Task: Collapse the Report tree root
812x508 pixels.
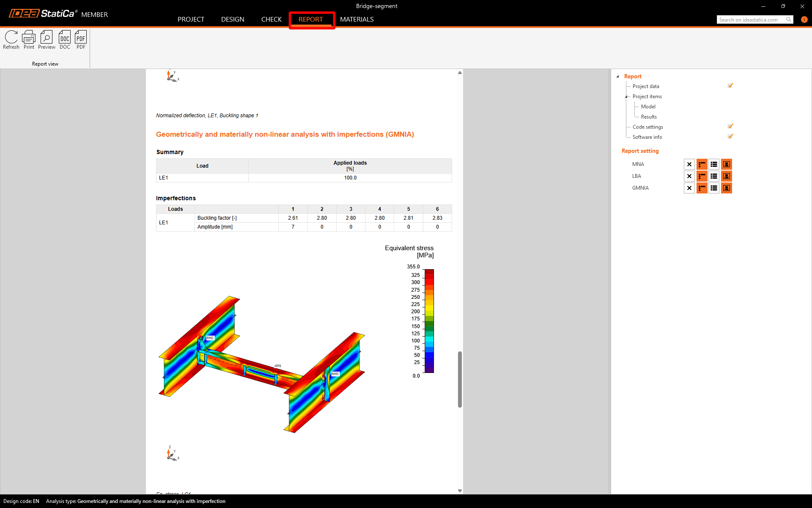Action: pos(618,77)
